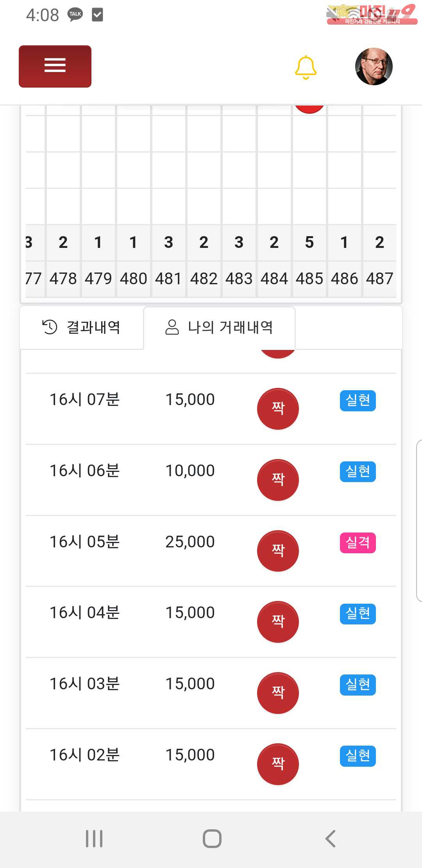Open the red hamburger menu
The image size is (422, 868).
pyautogui.click(x=55, y=66)
